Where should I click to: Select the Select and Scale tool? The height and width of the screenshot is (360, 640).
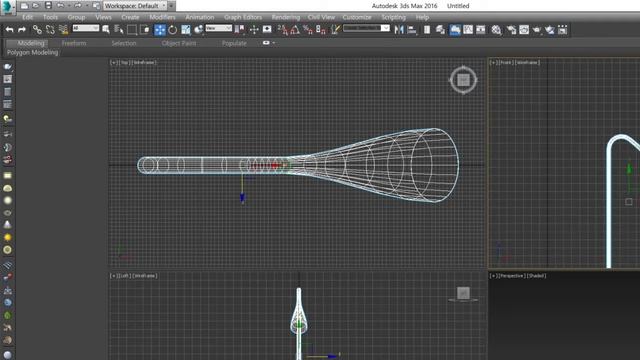click(x=186, y=29)
